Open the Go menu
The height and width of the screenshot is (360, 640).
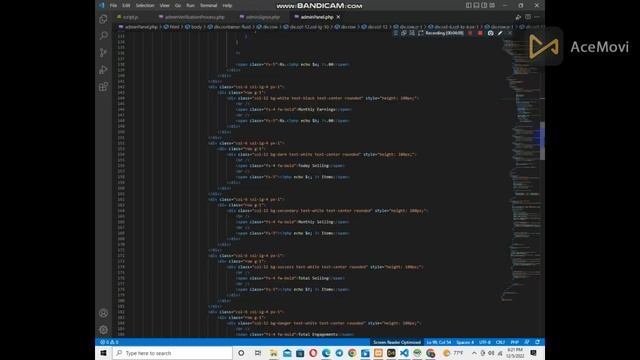(178, 6)
